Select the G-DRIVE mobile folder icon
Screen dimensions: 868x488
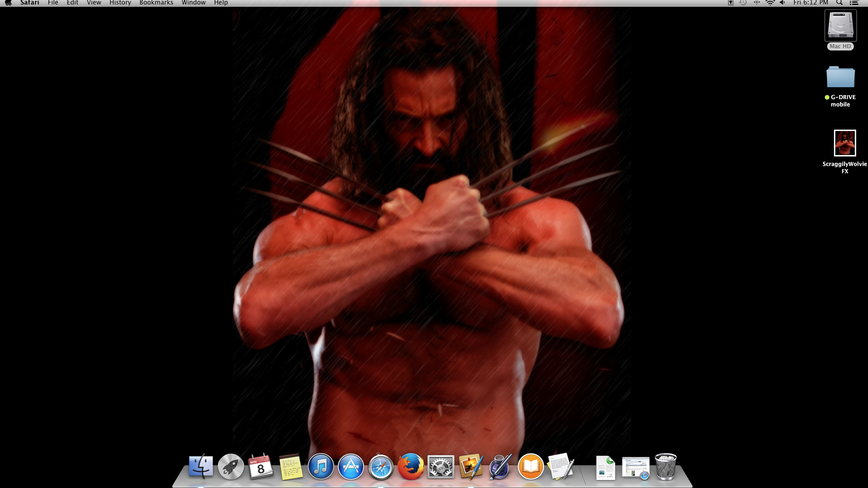[840, 77]
